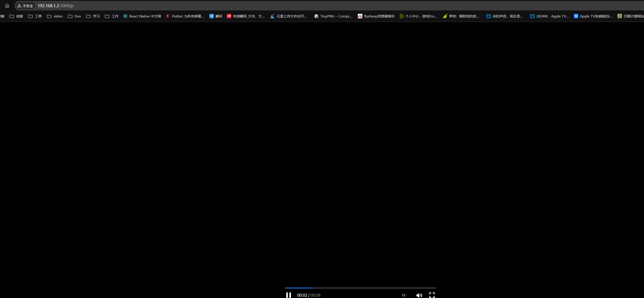Open the Apple TV免费版 bookmark

click(593, 16)
